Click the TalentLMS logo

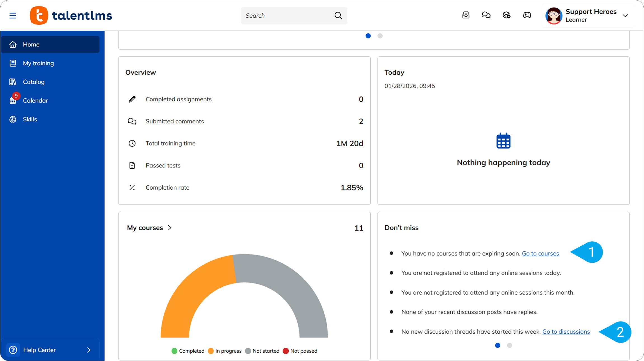71,15
